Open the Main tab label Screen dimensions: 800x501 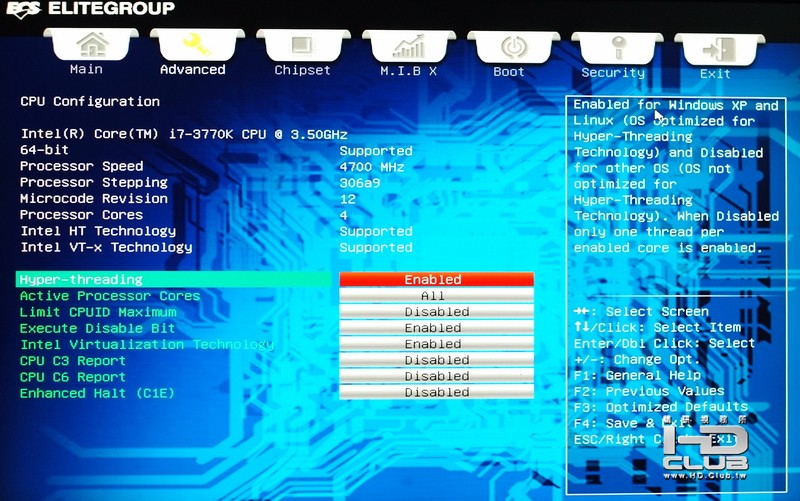(86, 69)
